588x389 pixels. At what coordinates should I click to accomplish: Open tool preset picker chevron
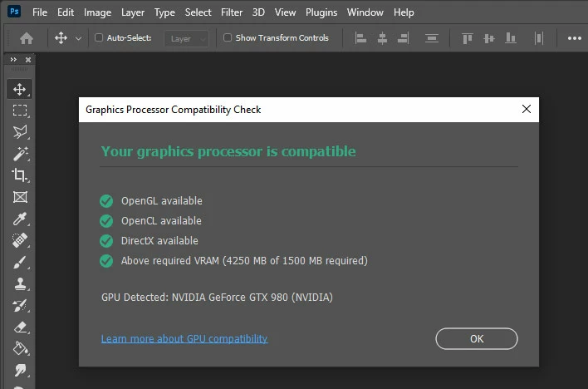point(78,38)
